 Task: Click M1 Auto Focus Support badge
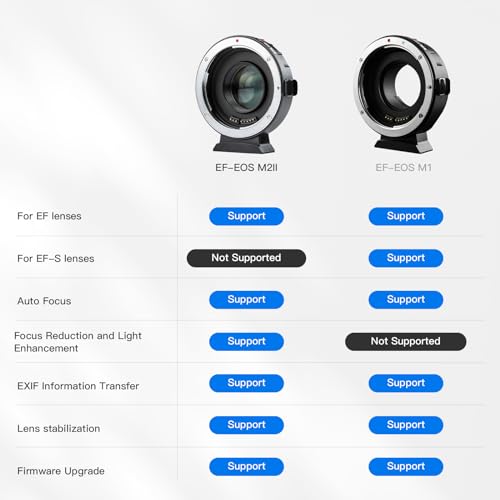pos(406,300)
